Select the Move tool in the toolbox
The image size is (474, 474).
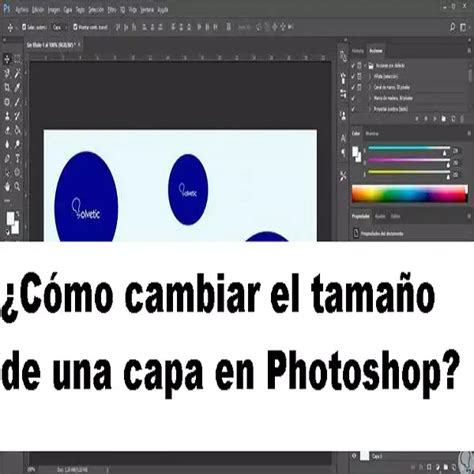(7, 59)
